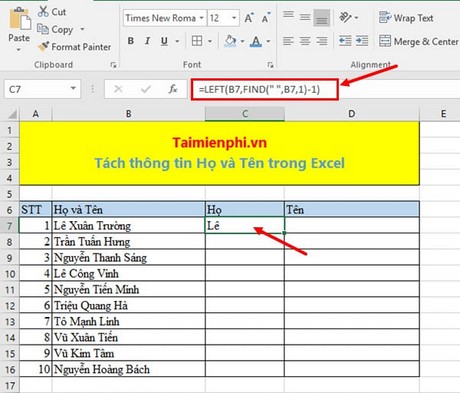Toggle Italic formatting
460x393 pixels.
(x=147, y=41)
